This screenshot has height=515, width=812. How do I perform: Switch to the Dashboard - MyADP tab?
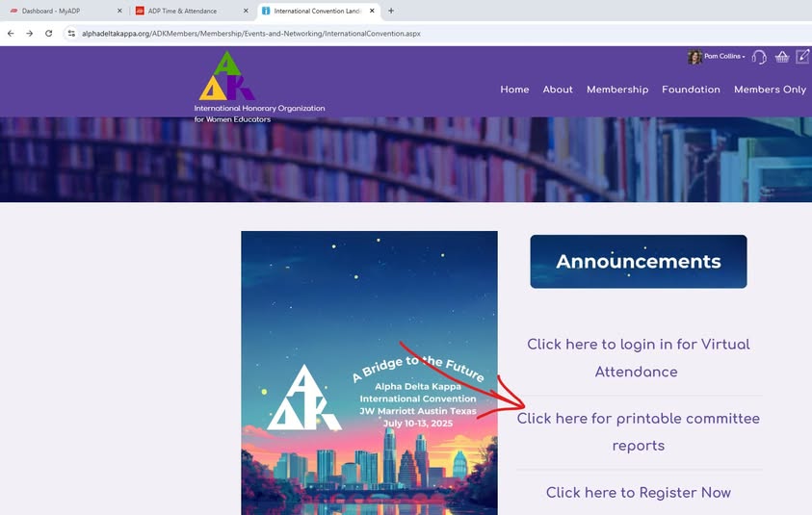tap(65, 11)
